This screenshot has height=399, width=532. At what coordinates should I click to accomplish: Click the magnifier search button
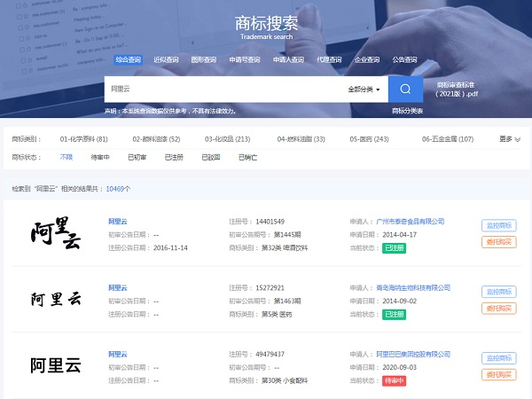click(405, 89)
